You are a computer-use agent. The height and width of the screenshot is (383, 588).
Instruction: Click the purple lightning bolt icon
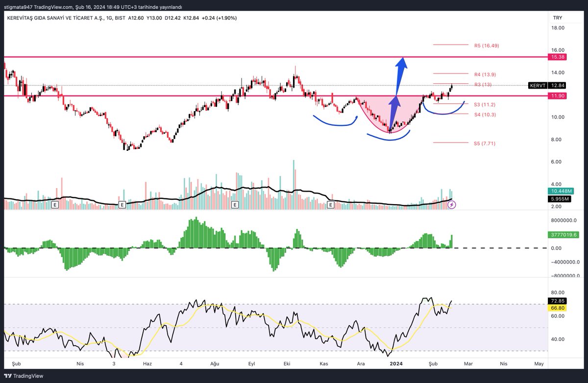[452, 205]
